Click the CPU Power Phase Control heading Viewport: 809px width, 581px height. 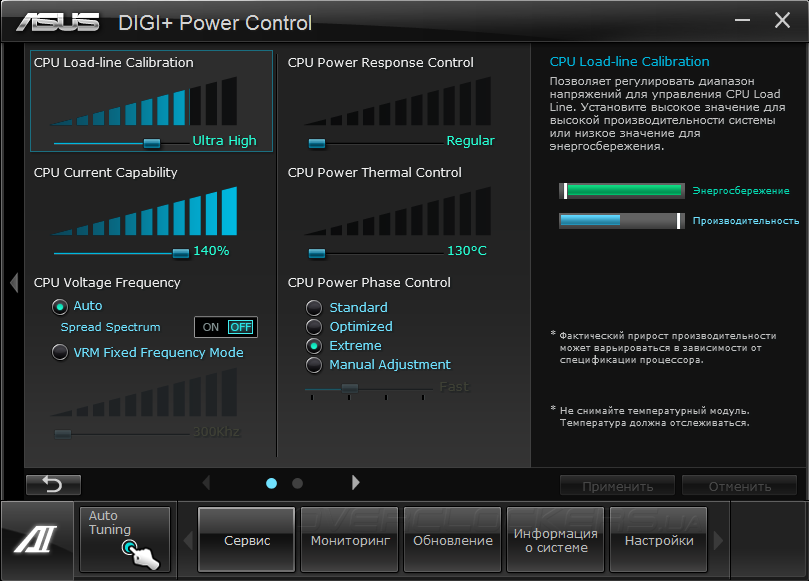click(x=369, y=283)
